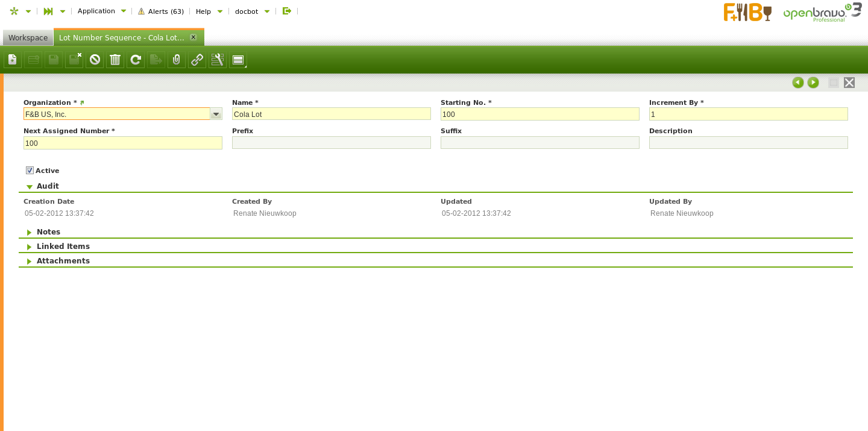The image size is (868, 431).
Task: Open the Organization dropdown list
Action: click(216, 114)
